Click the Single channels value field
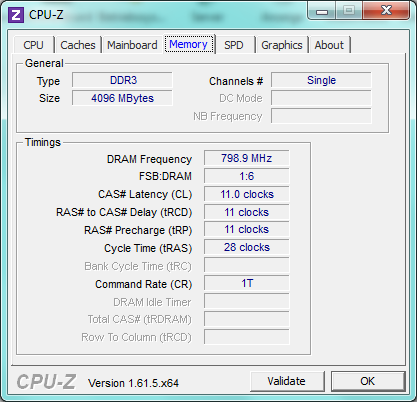Screen dimensions: 418x403 tap(321, 80)
